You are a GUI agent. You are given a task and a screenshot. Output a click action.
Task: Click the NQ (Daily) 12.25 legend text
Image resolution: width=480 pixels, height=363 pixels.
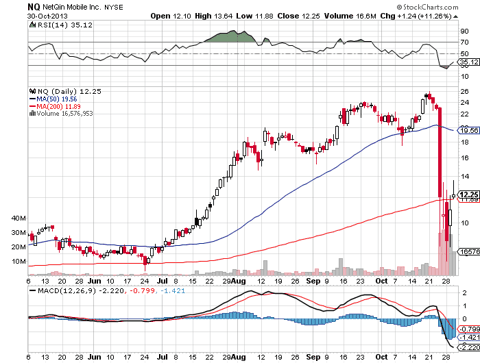69,91
